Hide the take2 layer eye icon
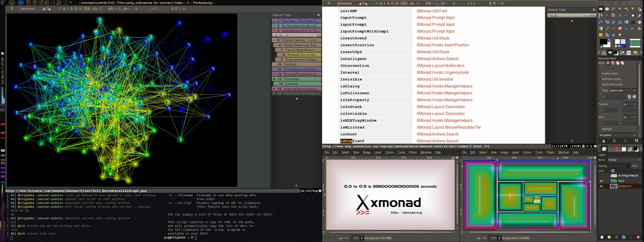The height and width of the screenshot is (242, 644). (x=601, y=181)
